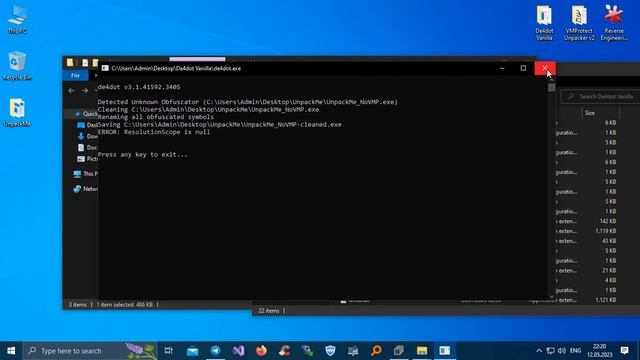Launch Mail app from taskbar
This screenshot has height=360, width=640.
192,351
